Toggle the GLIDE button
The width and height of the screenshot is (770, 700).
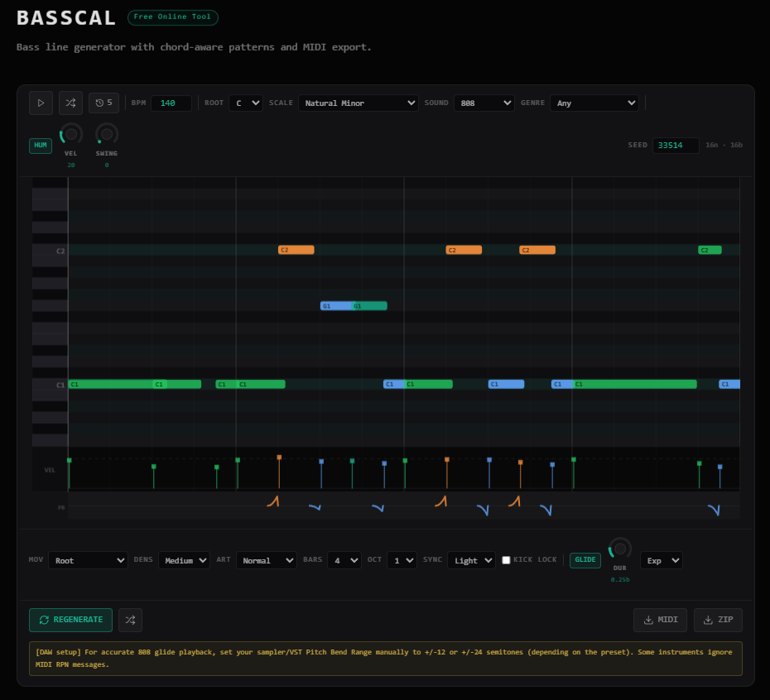[x=585, y=560]
